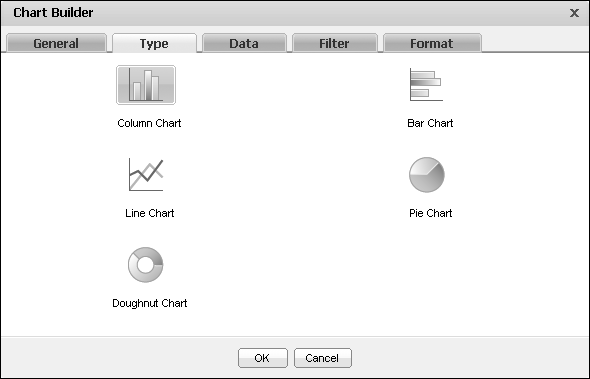Switch to the General tab
The width and height of the screenshot is (590, 379).
coord(56,43)
